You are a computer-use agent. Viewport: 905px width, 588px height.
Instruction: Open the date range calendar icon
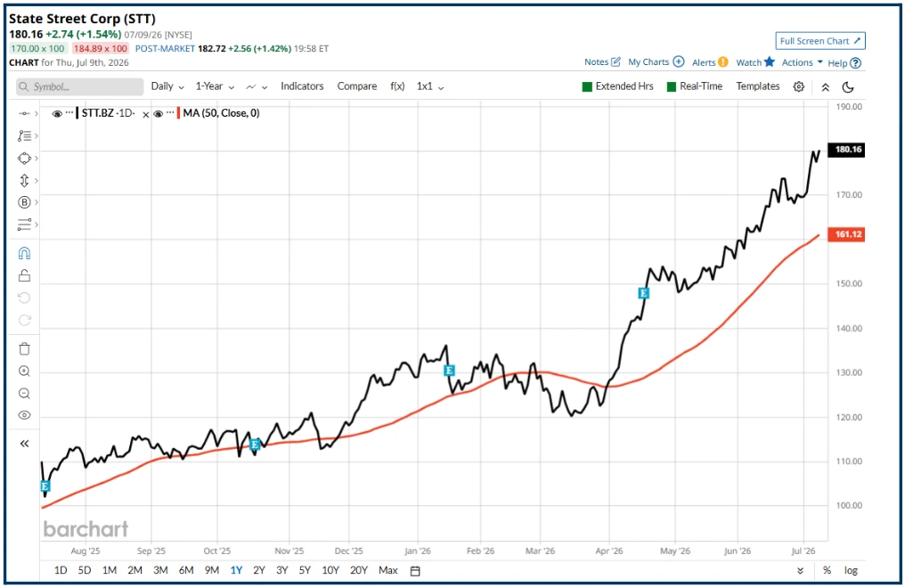coord(415,571)
